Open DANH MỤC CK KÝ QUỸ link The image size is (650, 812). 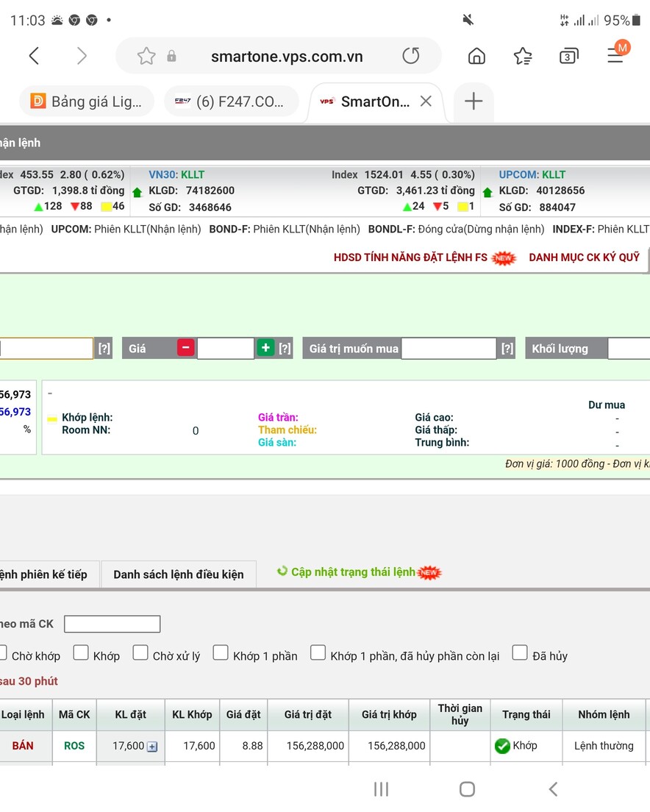[x=584, y=257]
